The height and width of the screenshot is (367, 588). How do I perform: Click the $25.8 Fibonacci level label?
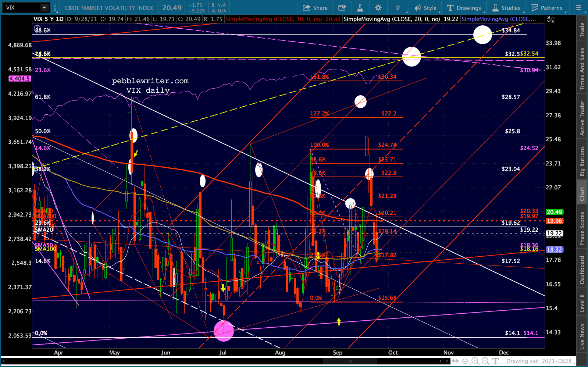512,131
